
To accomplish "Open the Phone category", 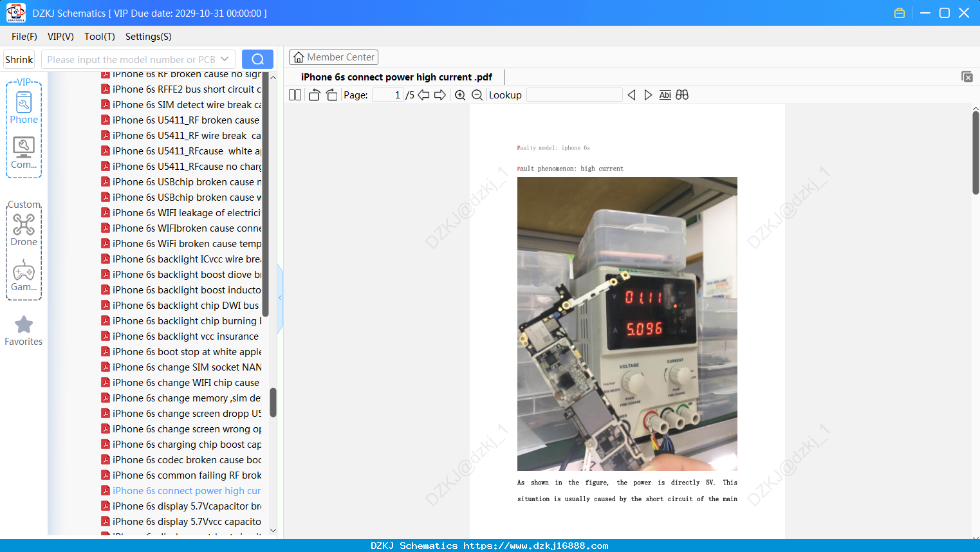I will [24, 108].
